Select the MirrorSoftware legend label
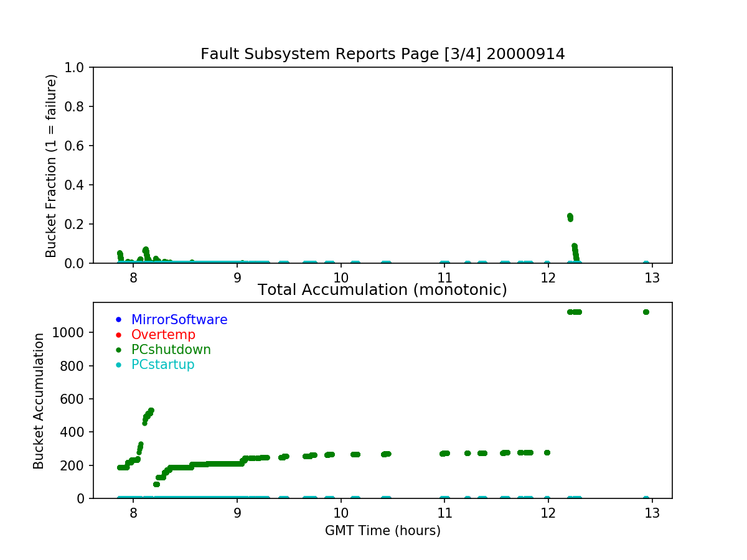Screen dimensions: 747x560 179,320
